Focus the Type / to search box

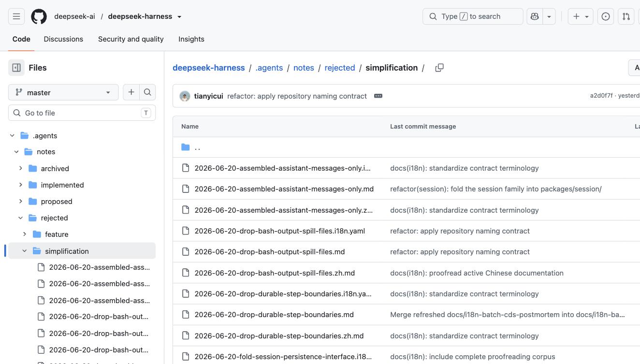pos(473,16)
